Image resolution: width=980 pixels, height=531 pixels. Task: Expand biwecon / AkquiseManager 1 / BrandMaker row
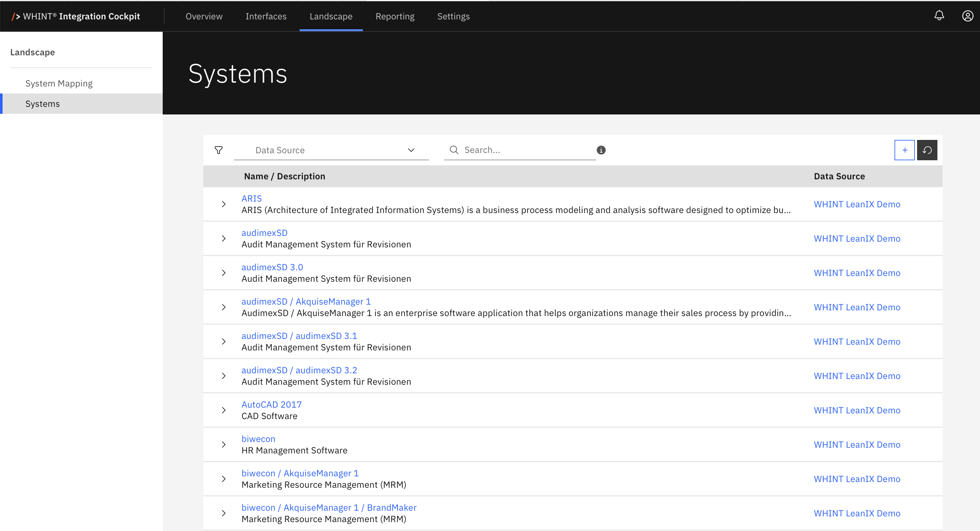pyautogui.click(x=224, y=513)
